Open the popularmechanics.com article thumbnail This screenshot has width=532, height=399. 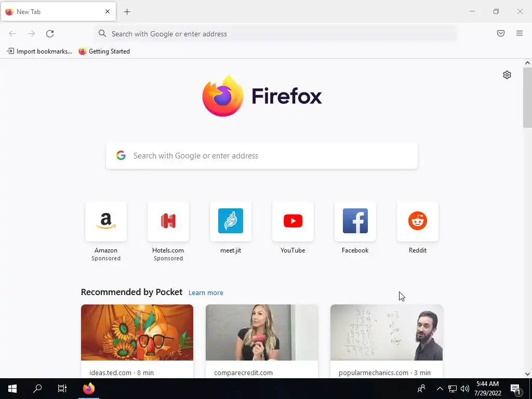tap(387, 332)
